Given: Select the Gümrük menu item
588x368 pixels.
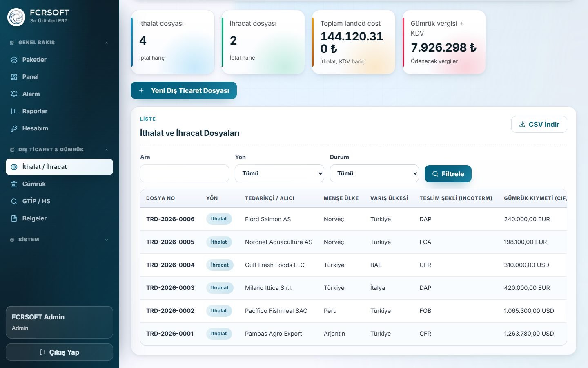Looking at the screenshot, I should pyautogui.click(x=59, y=184).
